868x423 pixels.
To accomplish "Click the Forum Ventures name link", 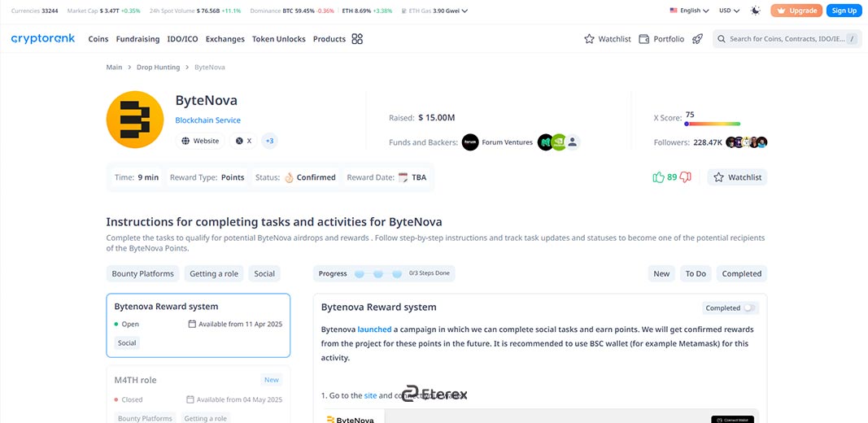I will click(507, 142).
